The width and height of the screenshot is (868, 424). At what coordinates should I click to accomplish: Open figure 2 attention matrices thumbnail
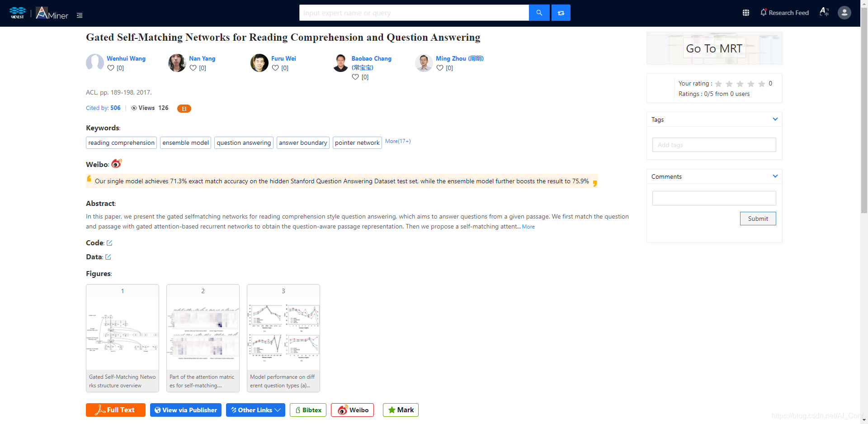[203, 338]
